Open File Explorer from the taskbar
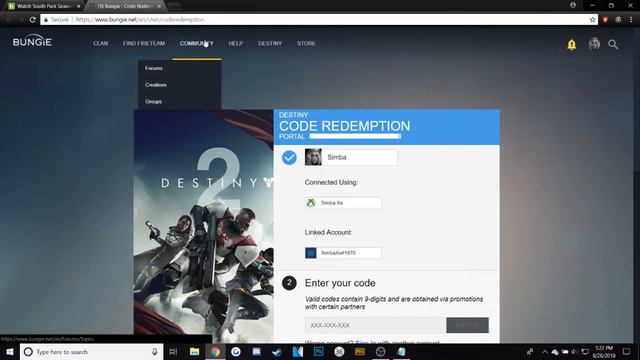The height and width of the screenshot is (360, 640). (194, 351)
